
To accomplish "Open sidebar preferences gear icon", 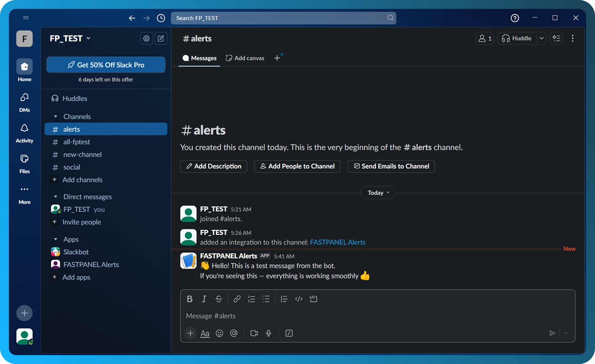I will pyautogui.click(x=146, y=38).
